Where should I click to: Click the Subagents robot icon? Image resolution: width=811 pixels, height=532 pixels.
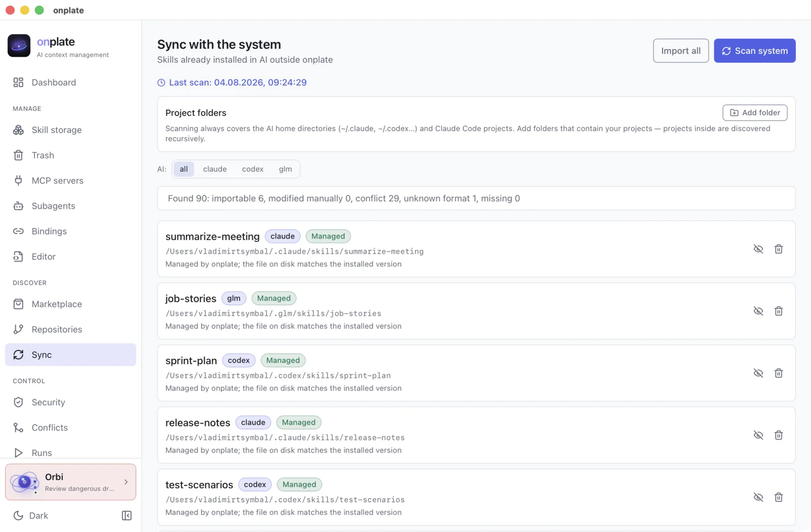pyautogui.click(x=18, y=206)
